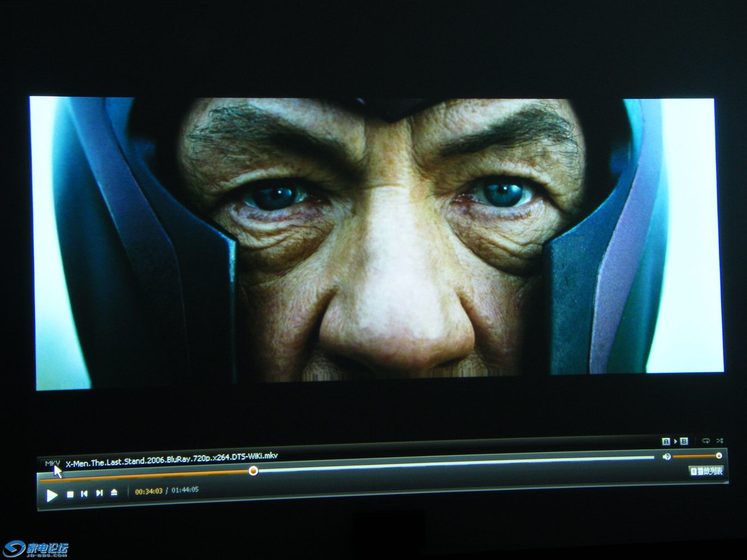
Task: Click the total duration 01:44:05
Action: point(185,490)
